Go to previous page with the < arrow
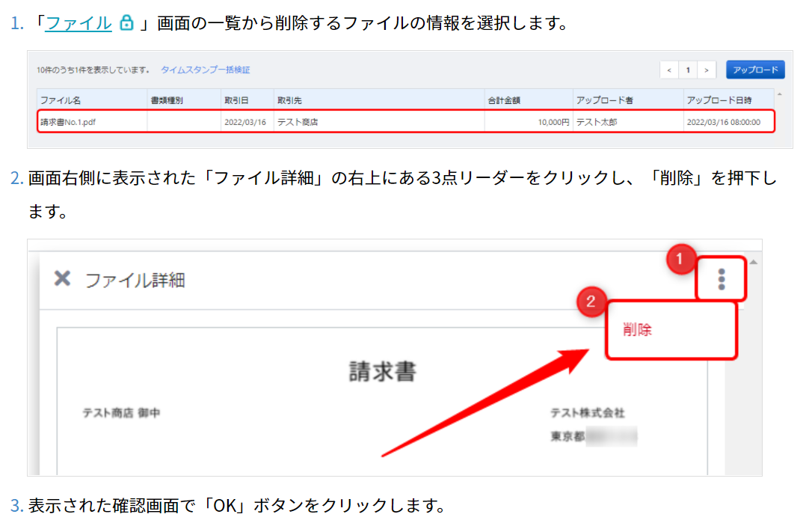This screenshot has width=812, height=523. (669, 70)
